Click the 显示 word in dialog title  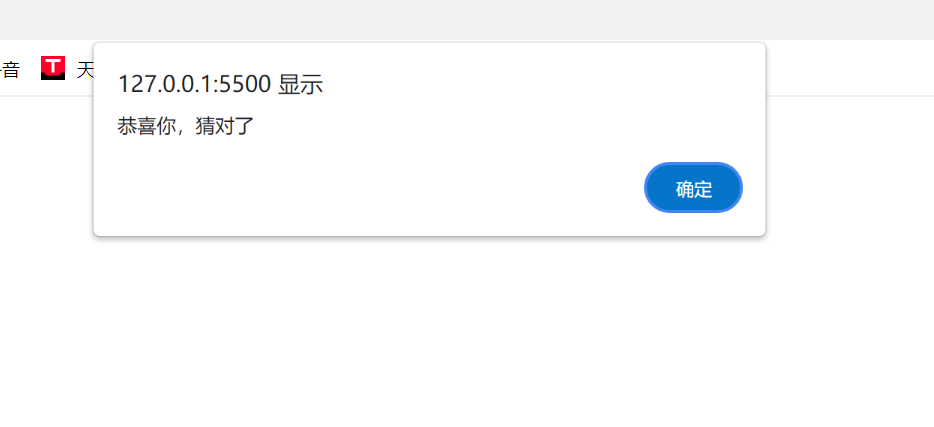click(300, 85)
